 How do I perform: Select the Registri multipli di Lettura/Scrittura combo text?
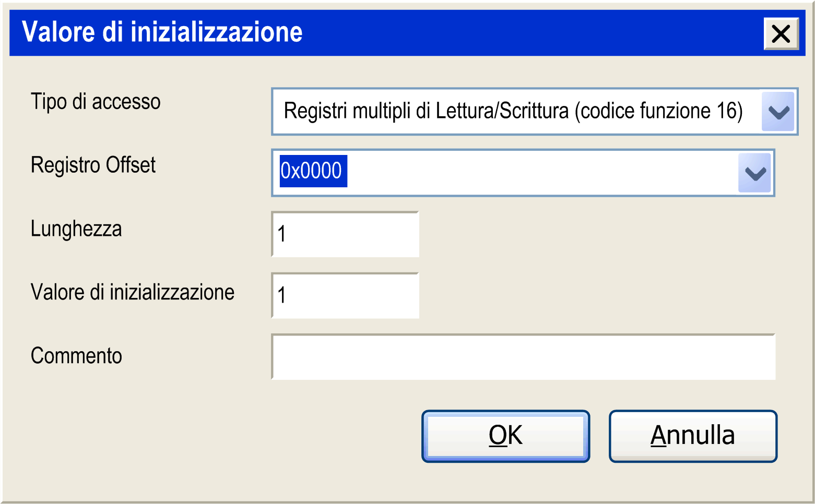513,111
